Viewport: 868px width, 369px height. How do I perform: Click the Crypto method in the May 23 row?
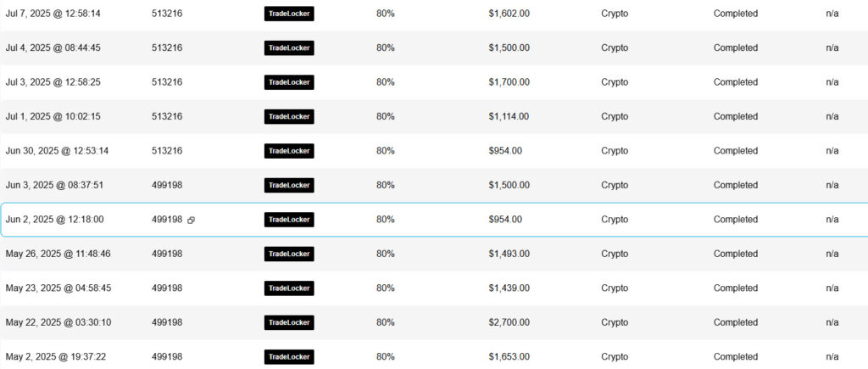coord(615,288)
